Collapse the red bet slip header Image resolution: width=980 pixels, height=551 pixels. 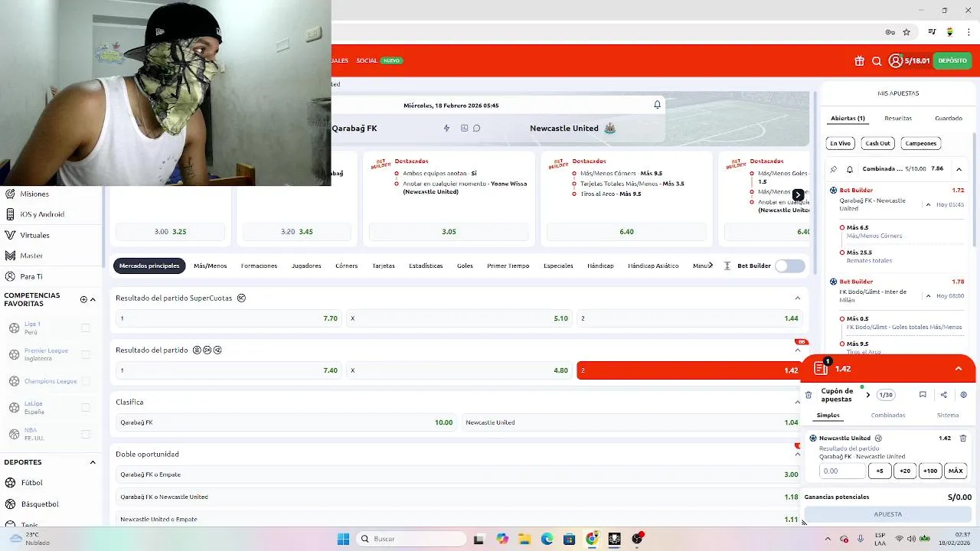(x=959, y=368)
